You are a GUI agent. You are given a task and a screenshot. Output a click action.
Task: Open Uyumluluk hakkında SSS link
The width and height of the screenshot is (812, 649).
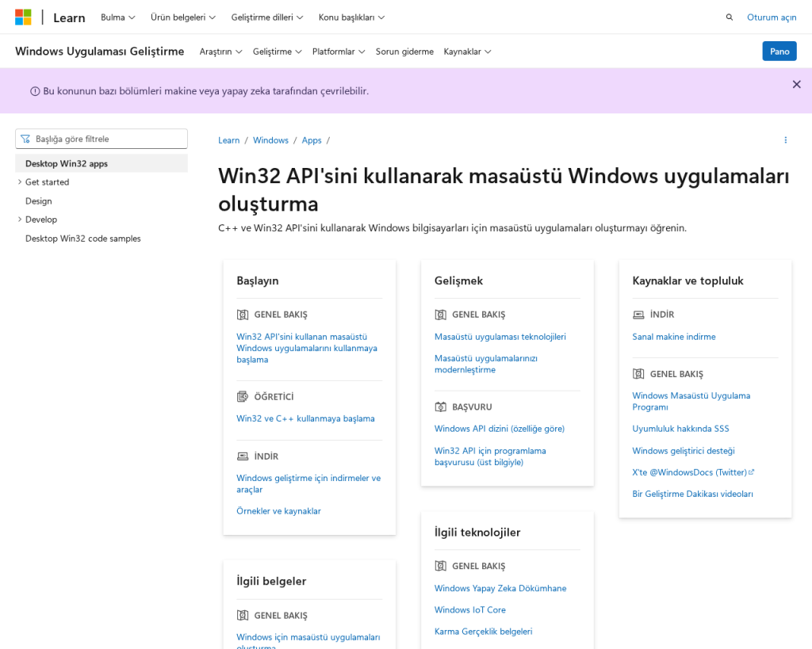(680, 429)
